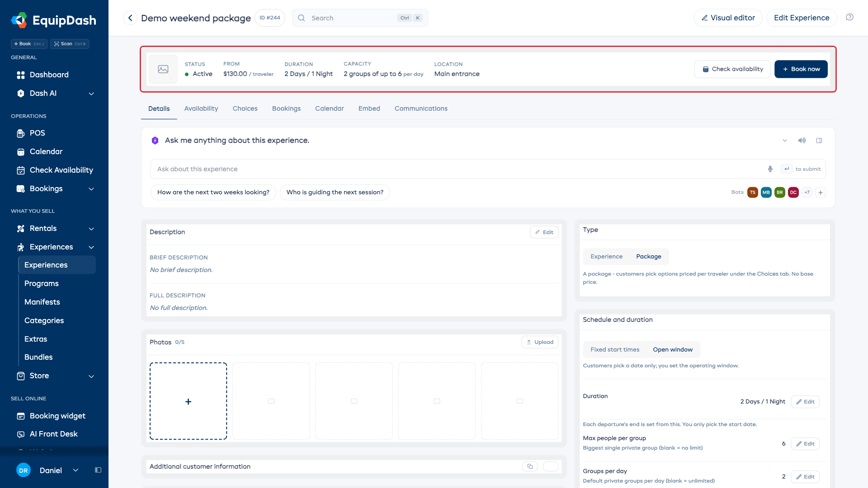
Task: Click the dashed add photo tile
Action: 189,401
